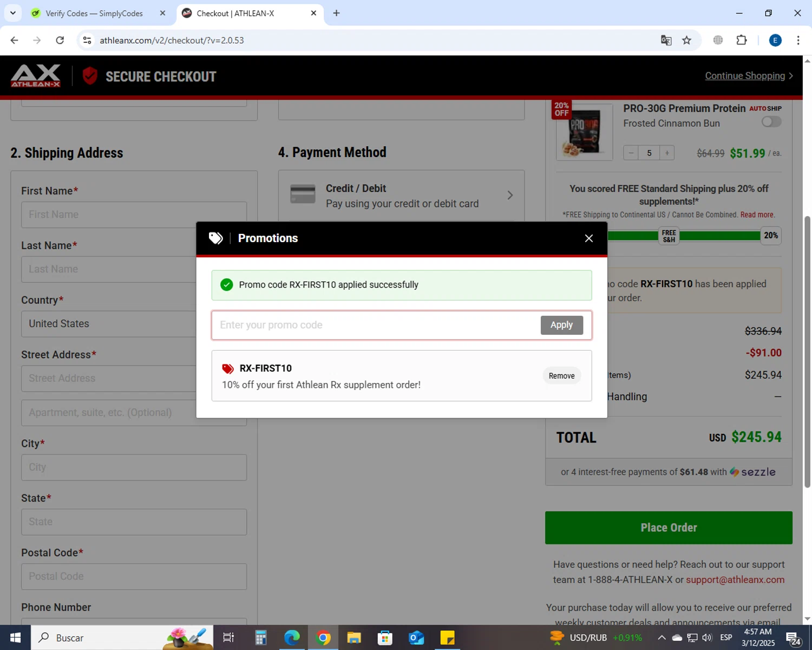Click the 20% OFF product badge

(562, 109)
